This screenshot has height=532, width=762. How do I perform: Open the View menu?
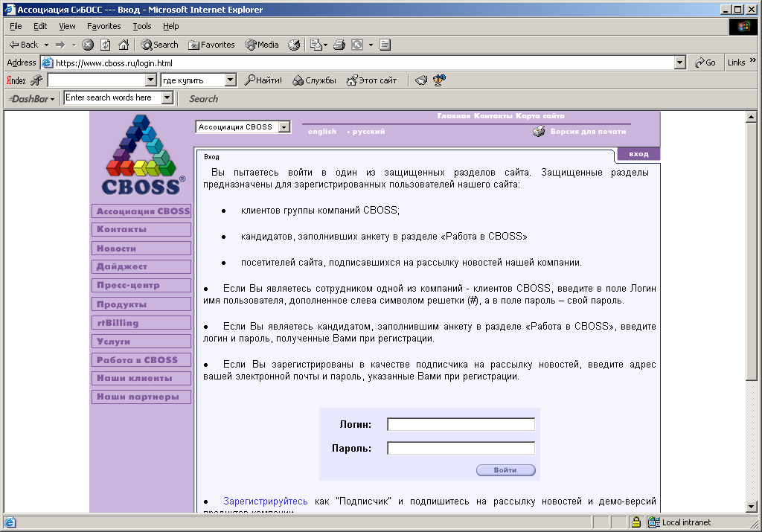coord(67,26)
